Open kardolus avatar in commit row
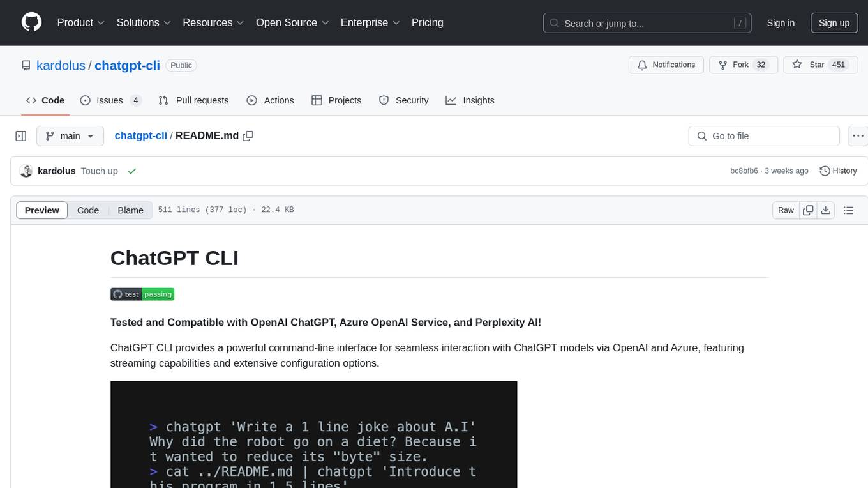 pyautogui.click(x=26, y=171)
